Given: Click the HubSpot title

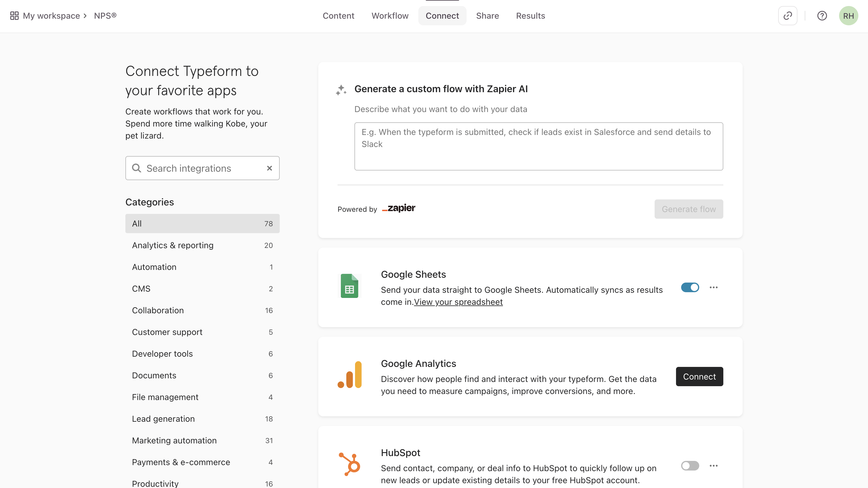Looking at the screenshot, I should coord(400,452).
